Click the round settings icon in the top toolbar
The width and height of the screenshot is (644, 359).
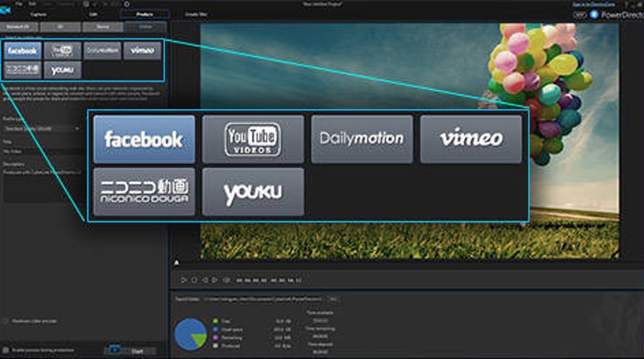pos(127,4)
